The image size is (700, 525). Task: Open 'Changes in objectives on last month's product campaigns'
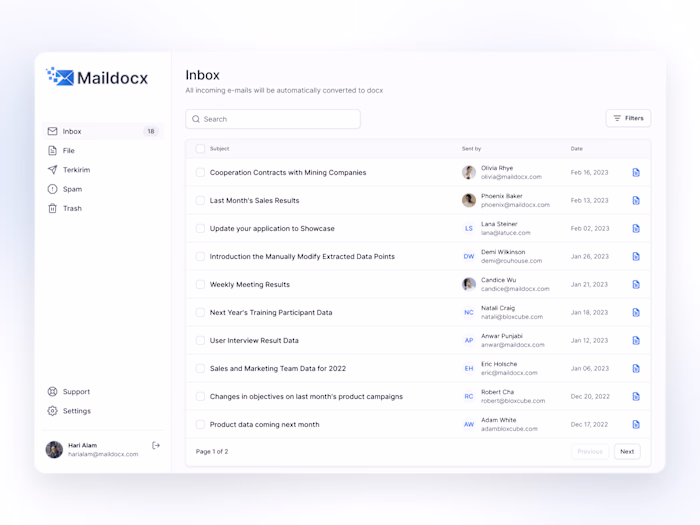(306, 396)
